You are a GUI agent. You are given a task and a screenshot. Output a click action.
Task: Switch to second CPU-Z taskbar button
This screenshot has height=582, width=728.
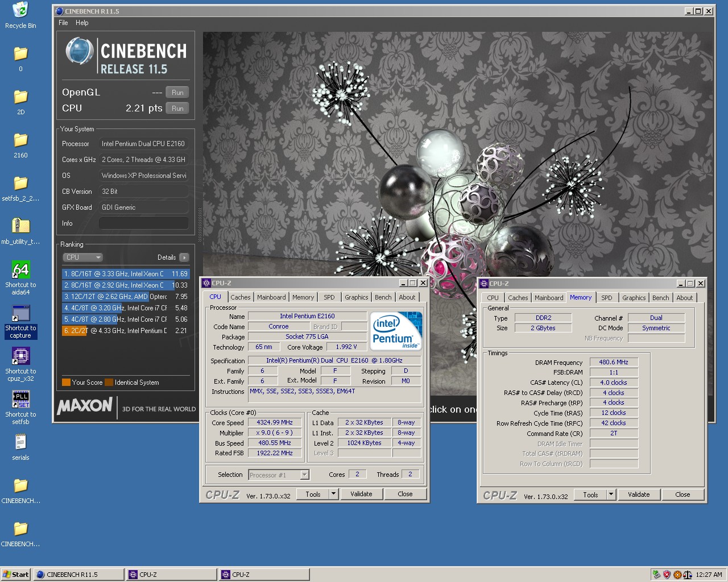(x=264, y=575)
